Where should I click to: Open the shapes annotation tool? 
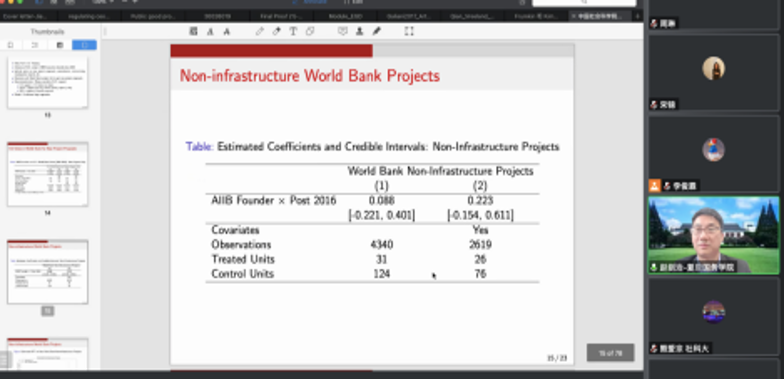310,32
